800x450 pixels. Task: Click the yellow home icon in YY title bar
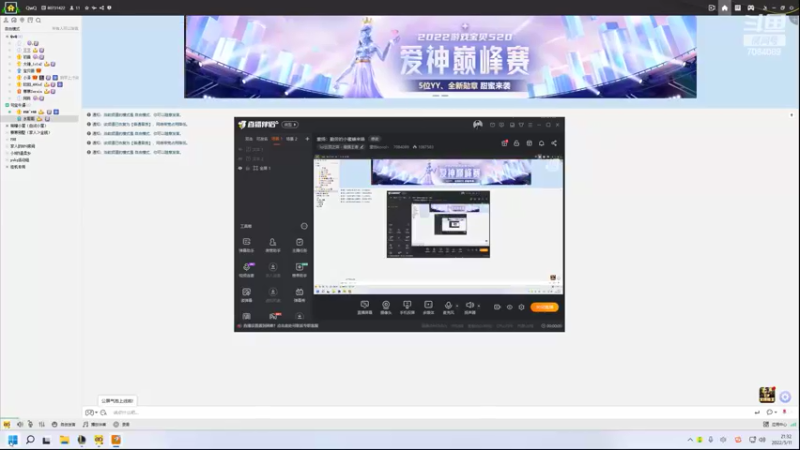(10, 7)
